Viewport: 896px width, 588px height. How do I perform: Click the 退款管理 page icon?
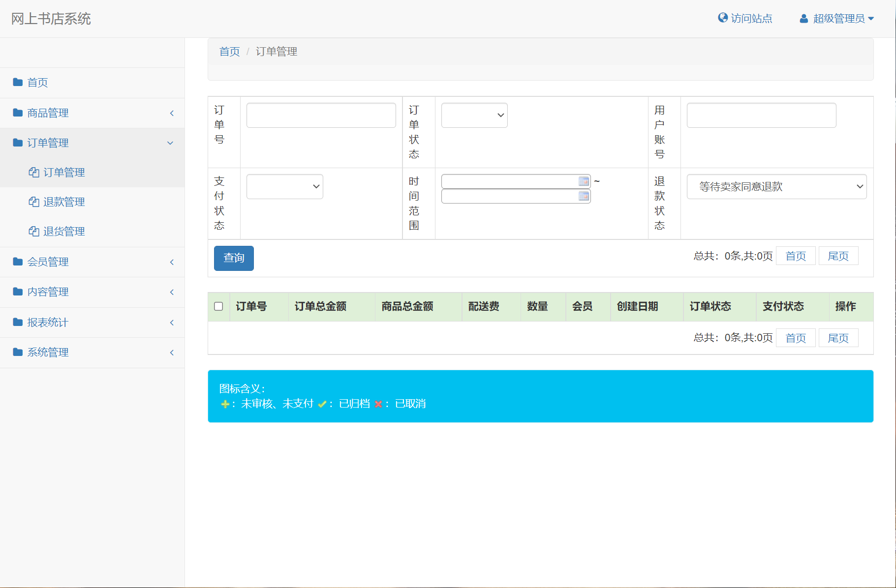point(33,202)
